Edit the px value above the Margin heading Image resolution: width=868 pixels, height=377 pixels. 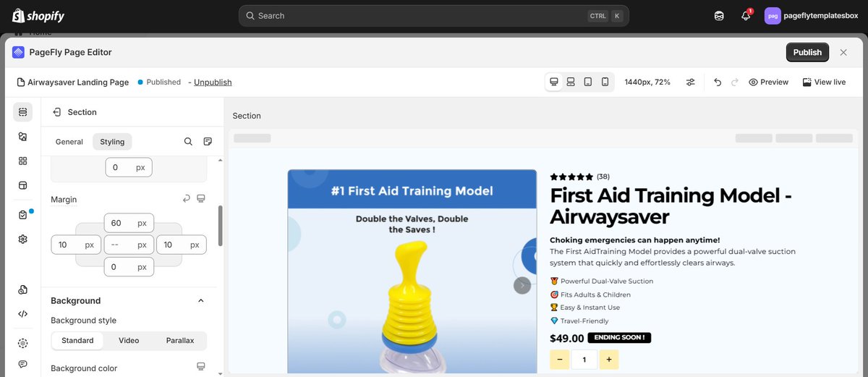(x=129, y=167)
